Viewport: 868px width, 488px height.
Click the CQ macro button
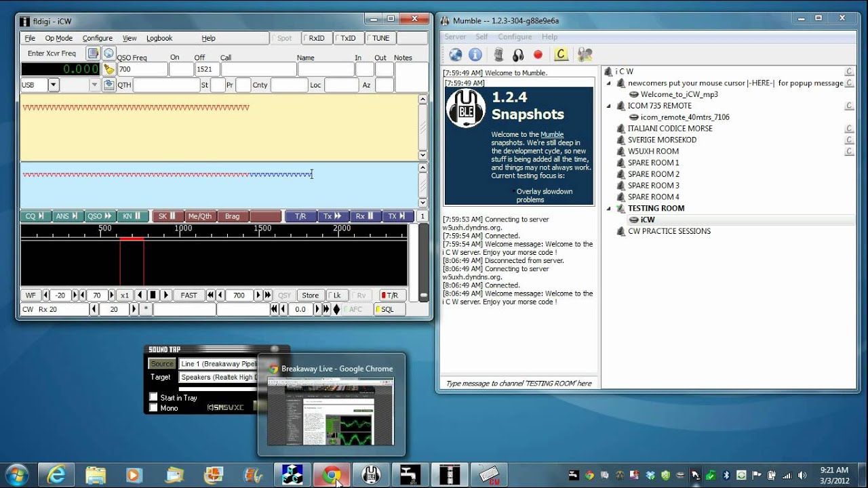[35, 216]
